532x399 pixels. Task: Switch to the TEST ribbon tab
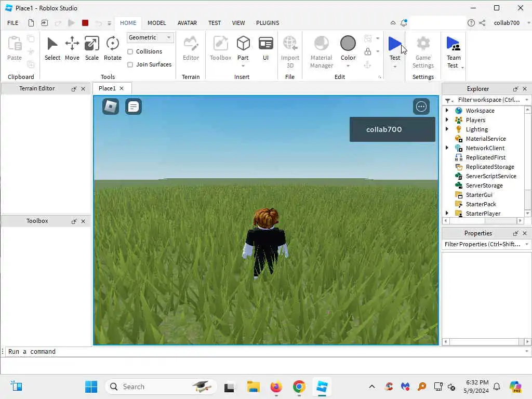click(215, 23)
